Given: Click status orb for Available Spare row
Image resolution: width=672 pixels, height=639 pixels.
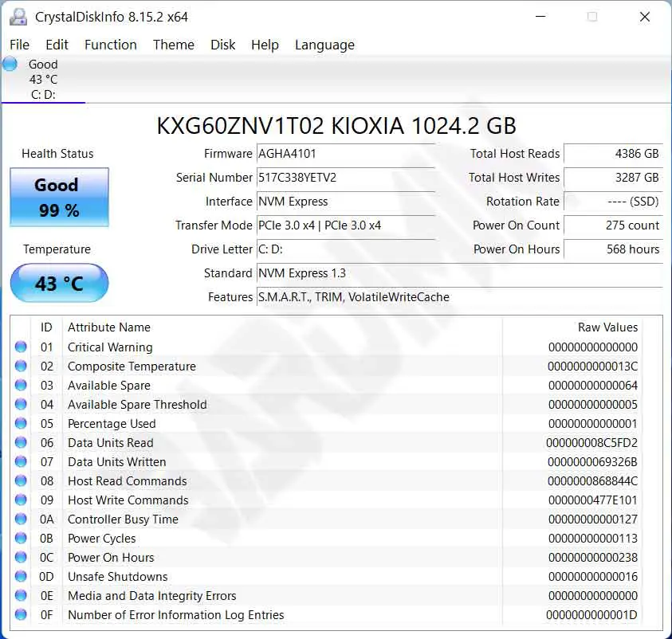Looking at the screenshot, I should tap(21, 385).
